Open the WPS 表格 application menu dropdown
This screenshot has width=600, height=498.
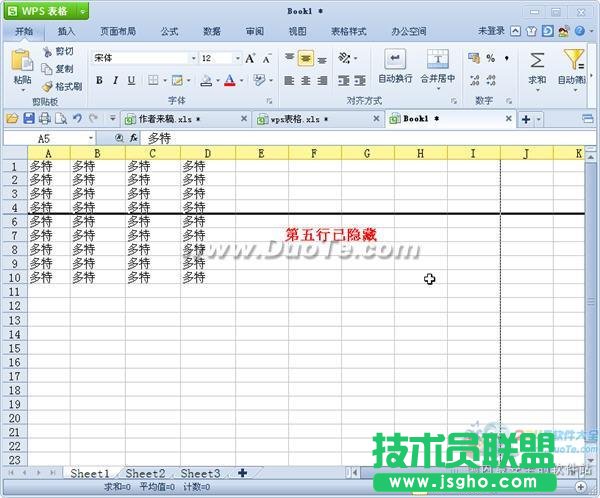tap(83, 12)
